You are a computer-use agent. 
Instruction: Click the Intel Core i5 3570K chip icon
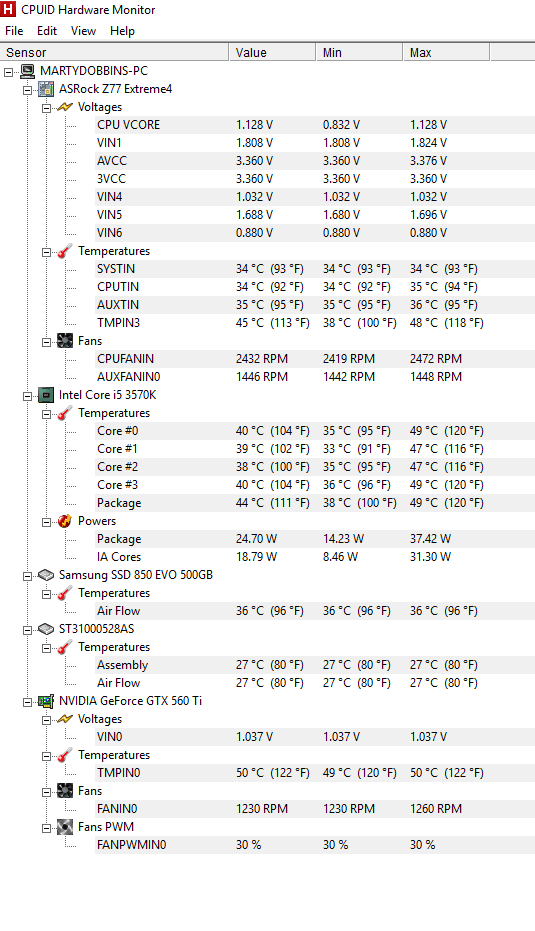pyautogui.click(x=46, y=395)
